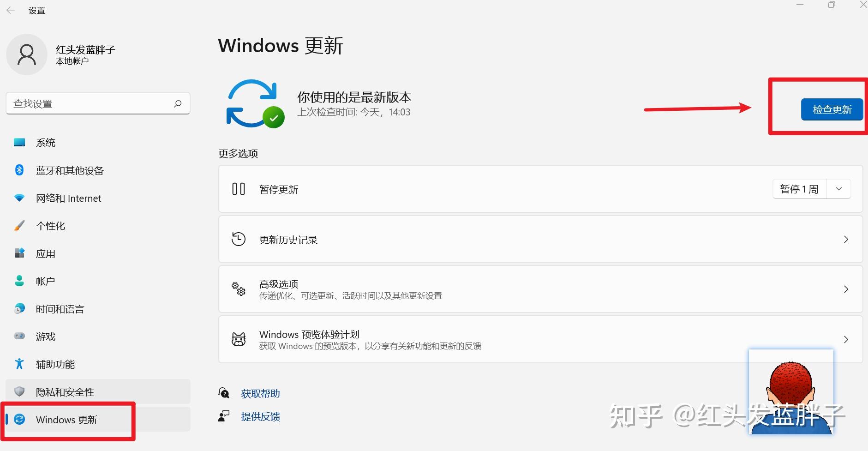Click 本地帐户 account label
This screenshot has width=868, height=451.
click(x=72, y=61)
